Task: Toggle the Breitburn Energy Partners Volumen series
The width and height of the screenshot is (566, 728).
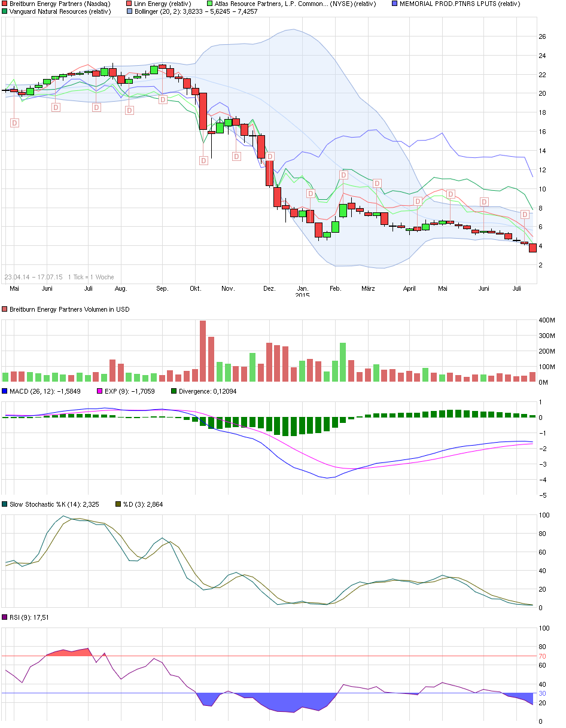Action: click(x=5, y=310)
